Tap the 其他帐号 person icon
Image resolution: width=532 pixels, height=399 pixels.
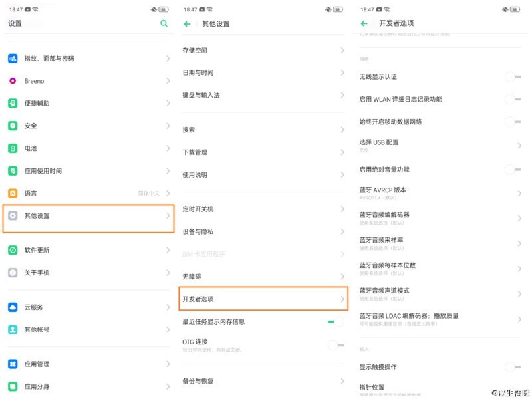pyautogui.click(x=13, y=329)
